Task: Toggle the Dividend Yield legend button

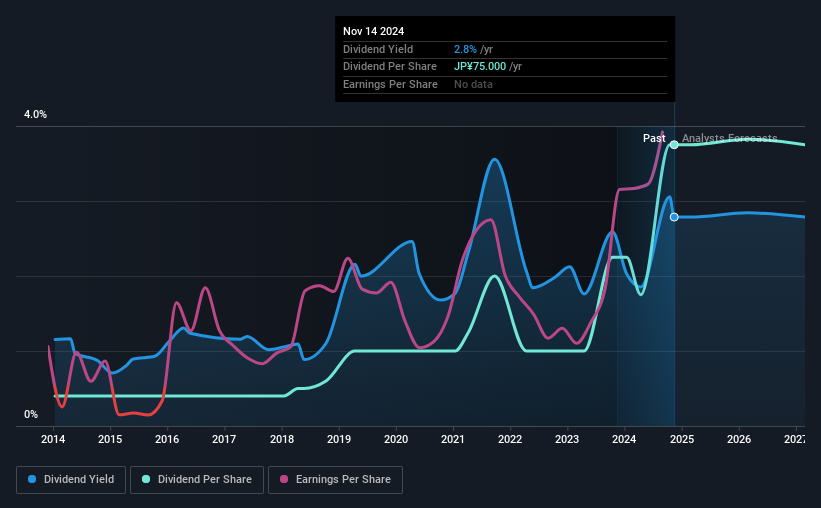Action: pos(71,480)
